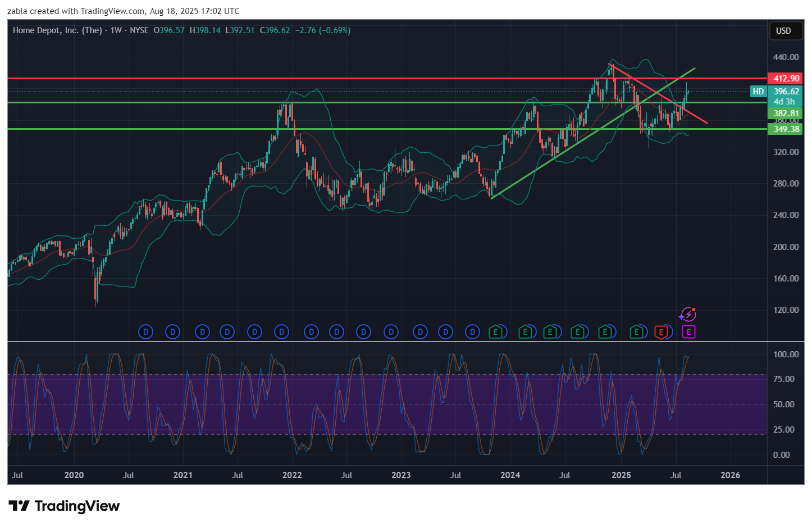Click the Home Depot, Inc. (The) title
This screenshot has height=527, width=812.
(57, 30)
